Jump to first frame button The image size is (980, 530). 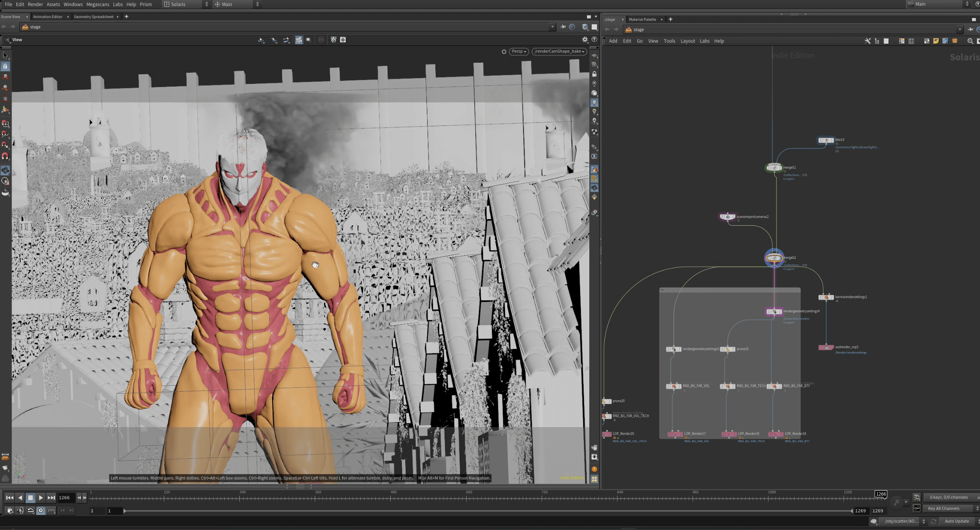coord(9,498)
